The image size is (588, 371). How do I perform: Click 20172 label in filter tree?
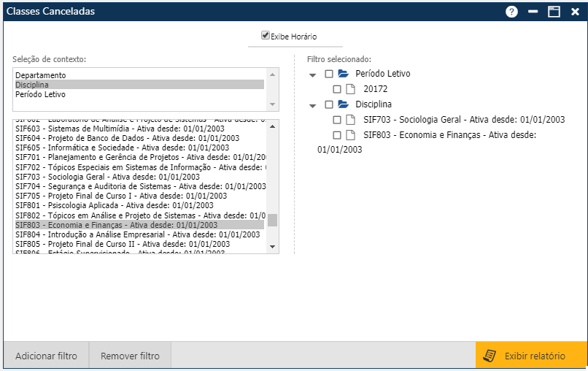pyautogui.click(x=376, y=89)
